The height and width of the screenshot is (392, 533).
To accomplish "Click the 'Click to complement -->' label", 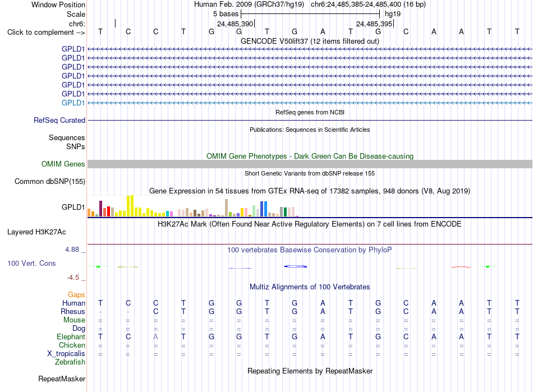I will point(46,33).
